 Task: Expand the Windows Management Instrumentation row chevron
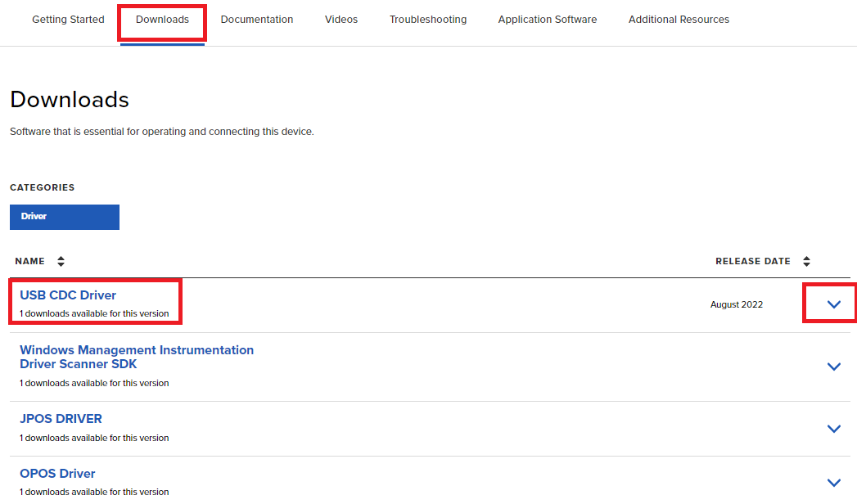point(833,367)
